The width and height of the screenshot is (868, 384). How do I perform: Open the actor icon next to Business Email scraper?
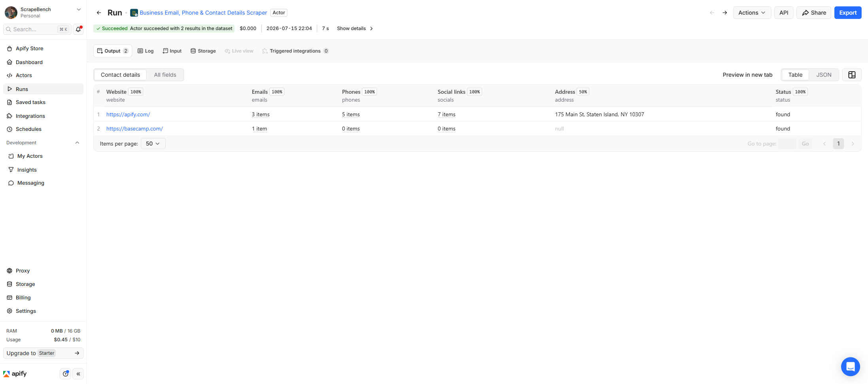click(x=134, y=13)
